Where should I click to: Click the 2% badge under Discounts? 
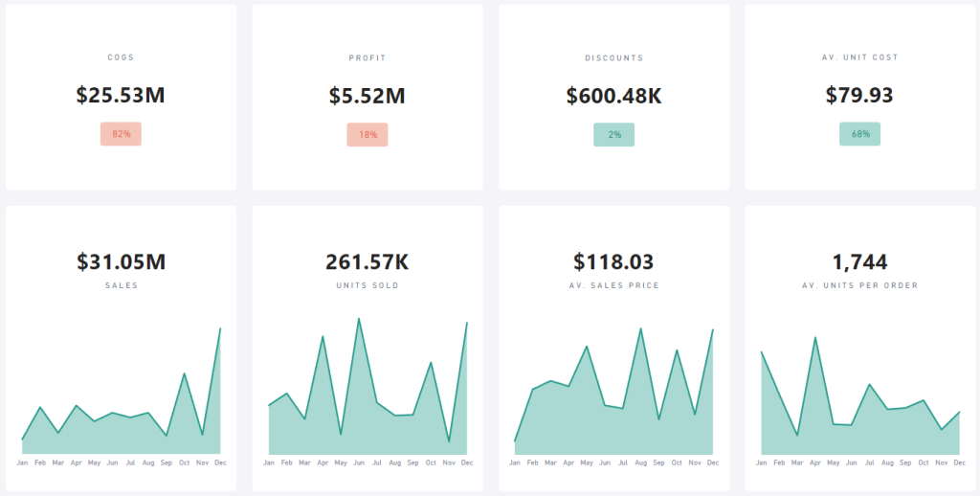613,134
